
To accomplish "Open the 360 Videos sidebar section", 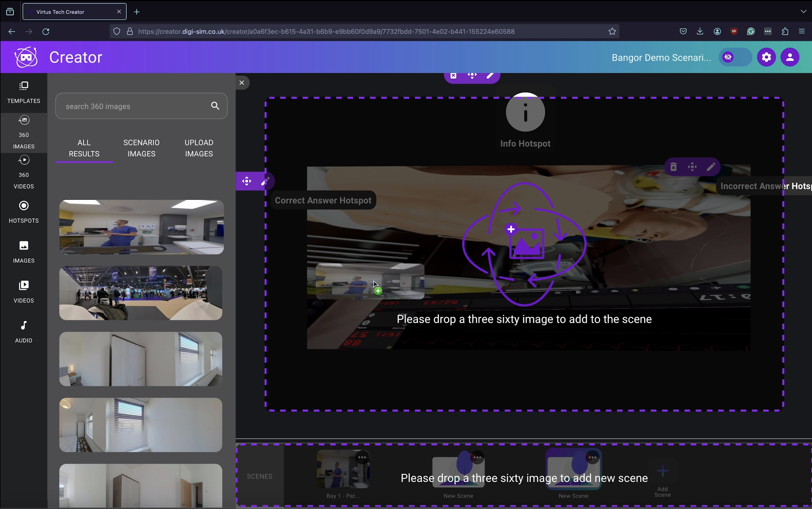I will [24, 172].
